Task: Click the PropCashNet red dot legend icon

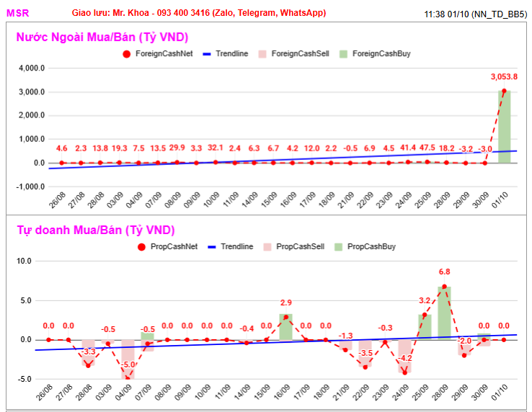Action: 141,247
